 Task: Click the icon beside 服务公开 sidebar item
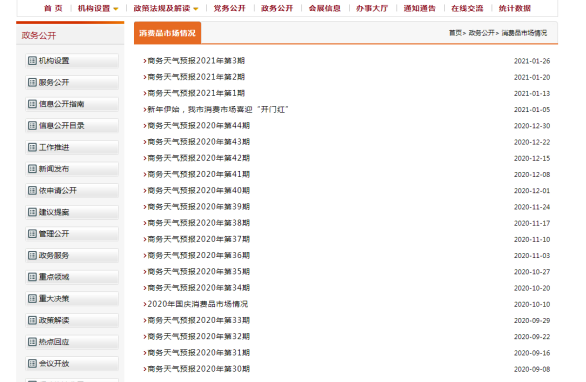[x=33, y=82]
